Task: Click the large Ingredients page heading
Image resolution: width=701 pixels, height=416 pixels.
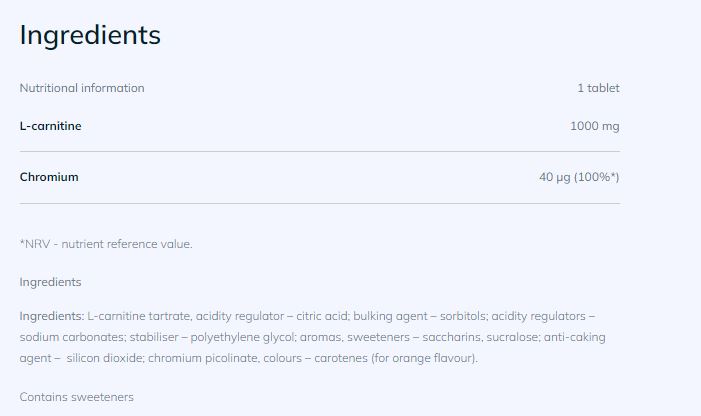Action: (x=90, y=35)
